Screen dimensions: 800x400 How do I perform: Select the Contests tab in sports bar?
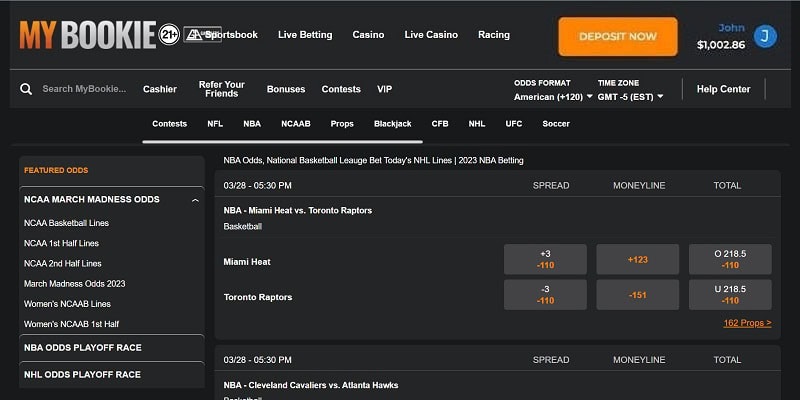pos(169,124)
